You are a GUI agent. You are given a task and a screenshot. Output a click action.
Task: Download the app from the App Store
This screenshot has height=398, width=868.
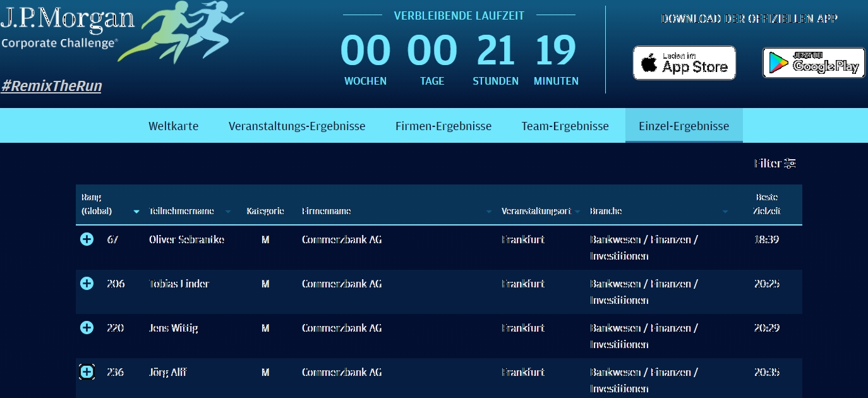point(684,63)
